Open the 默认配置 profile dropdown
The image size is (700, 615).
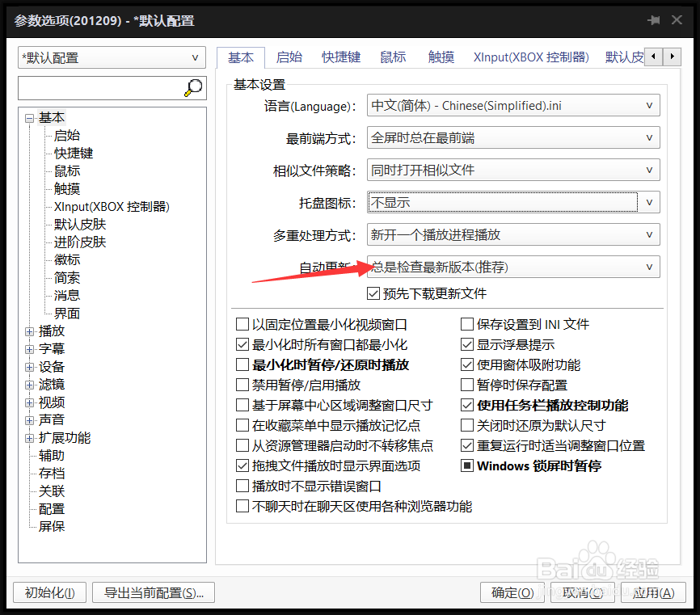(x=193, y=57)
